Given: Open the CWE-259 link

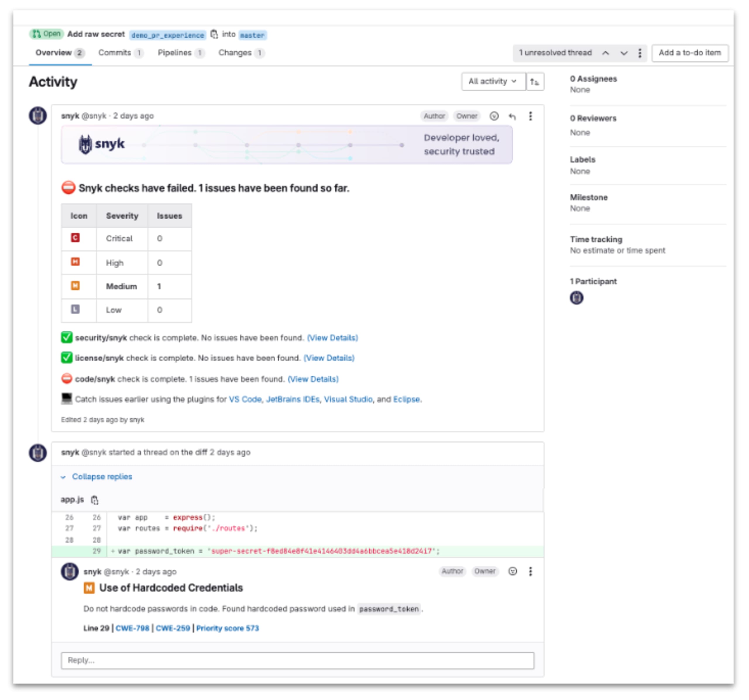Looking at the screenshot, I should 173,628.
